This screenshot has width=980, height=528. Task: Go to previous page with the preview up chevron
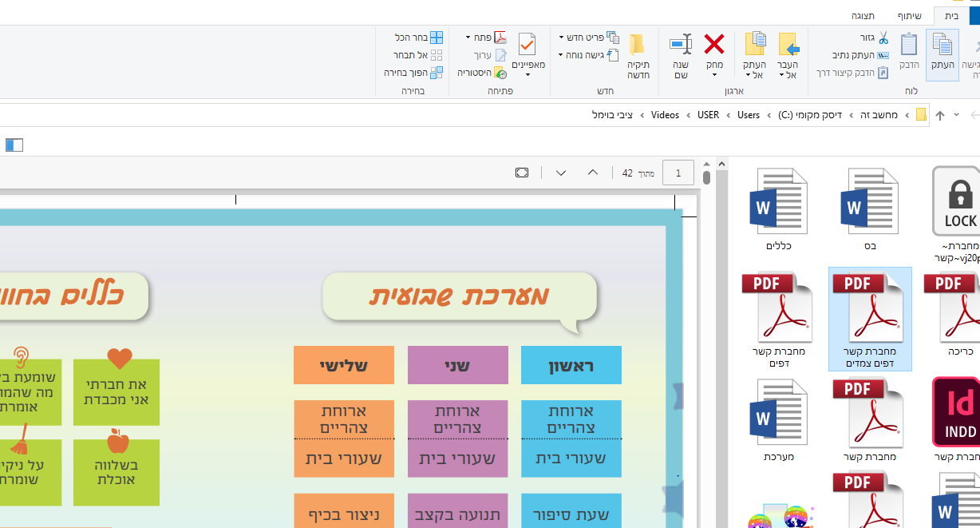pos(592,173)
